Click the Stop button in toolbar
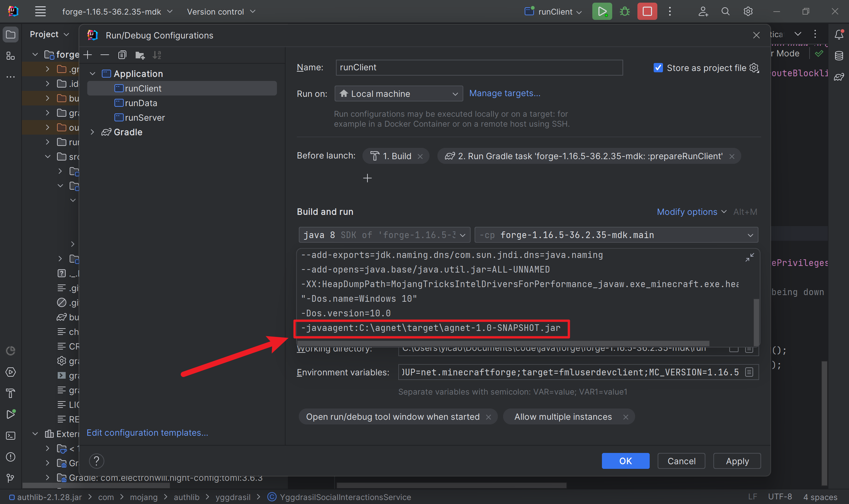Screen dimensions: 849x504 (647, 11)
